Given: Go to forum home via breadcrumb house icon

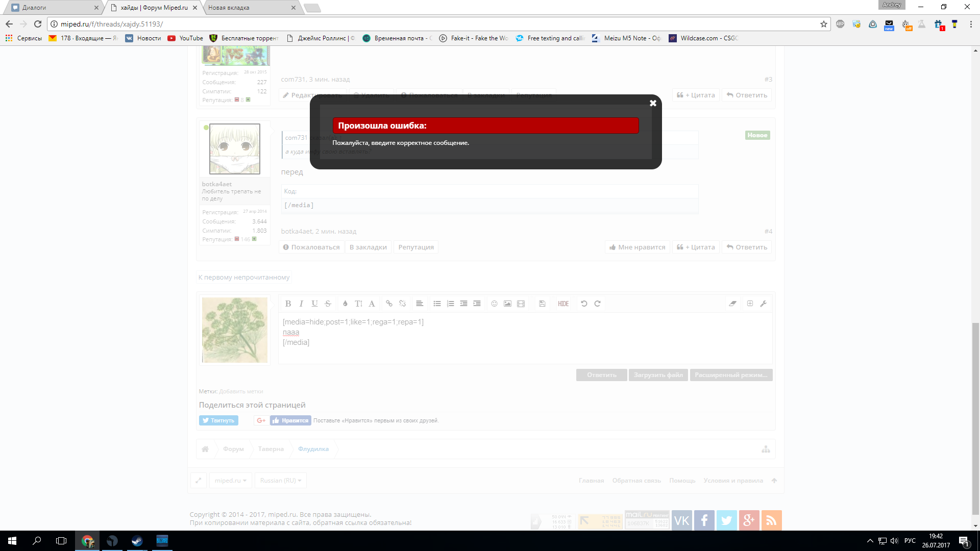Looking at the screenshot, I should point(205,449).
